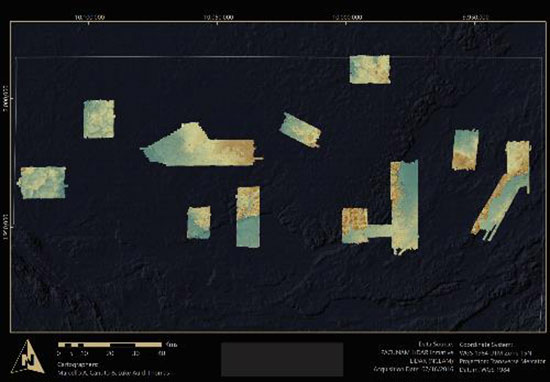
Task: Click the Coordinate System heading
Action: [486, 345]
